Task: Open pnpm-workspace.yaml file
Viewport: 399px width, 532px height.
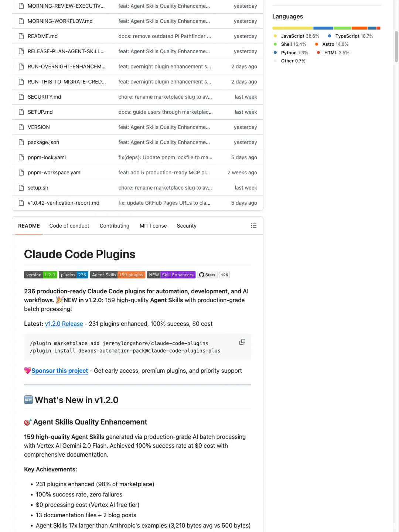Action: 55,173
